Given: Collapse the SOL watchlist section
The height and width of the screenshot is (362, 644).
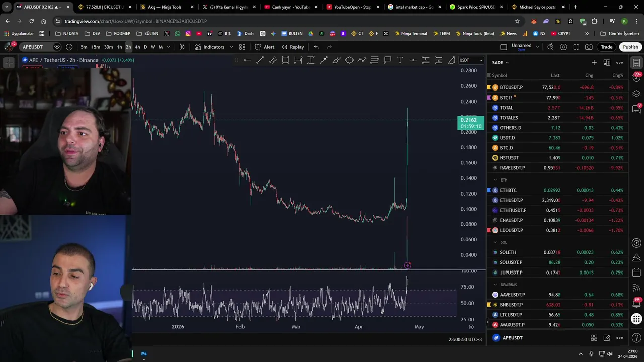Looking at the screenshot, I should 495,242.
